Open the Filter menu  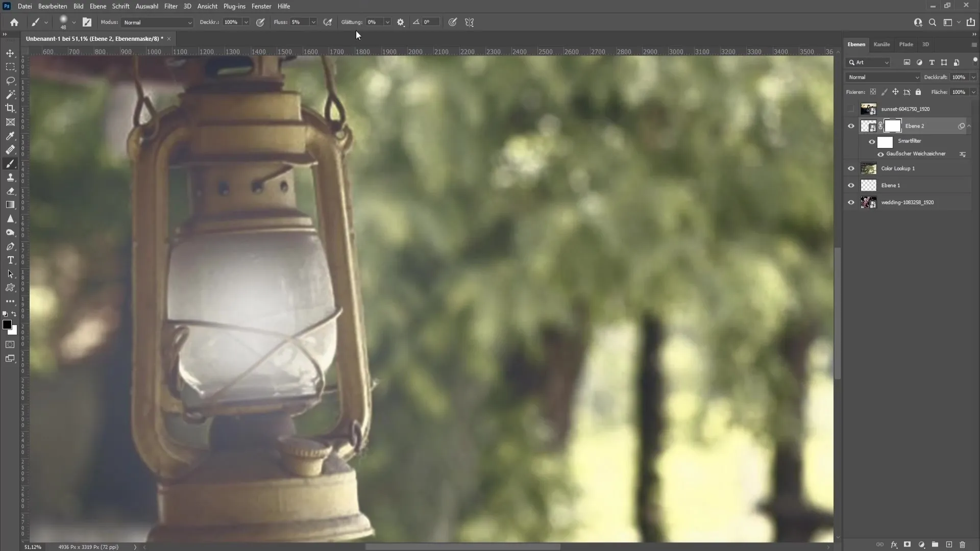(170, 6)
